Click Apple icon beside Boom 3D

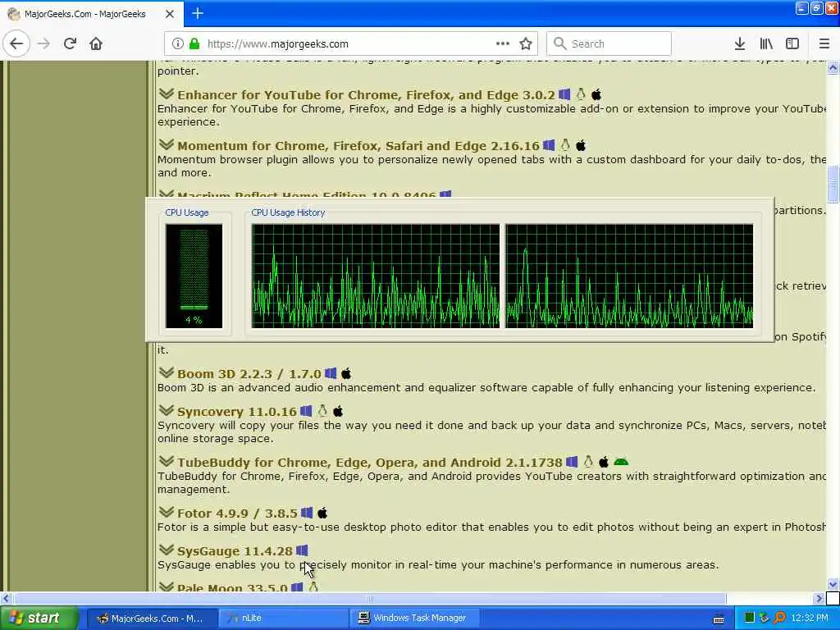346,373
